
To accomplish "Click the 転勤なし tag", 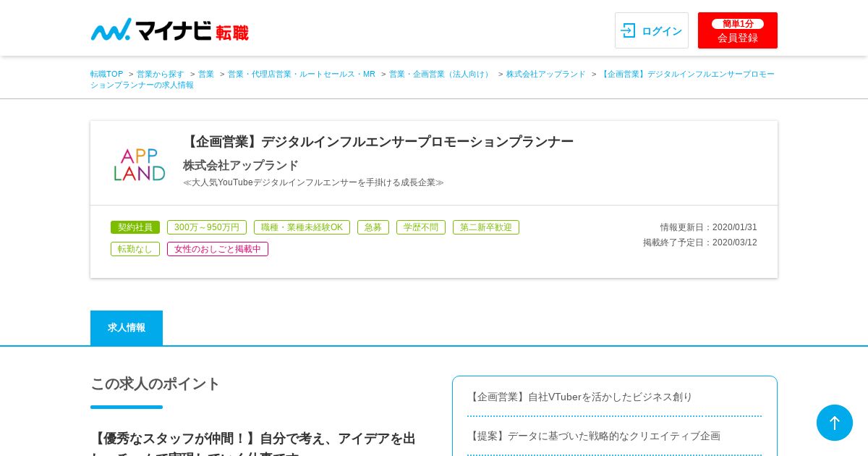I will pyautogui.click(x=135, y=249).
